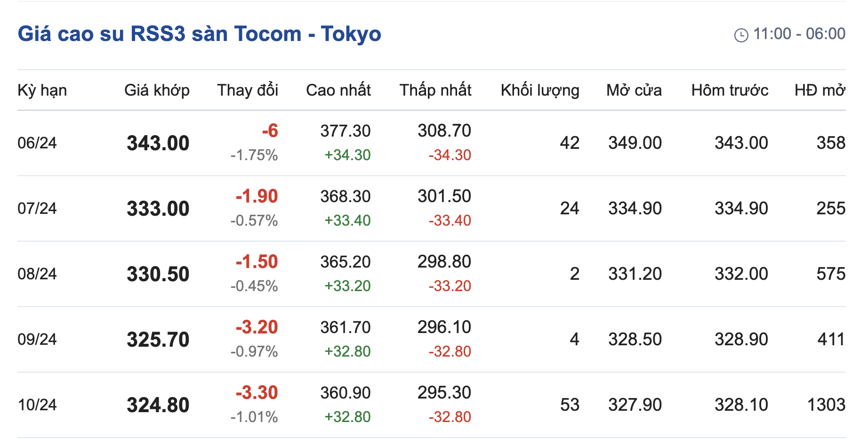868x439 pixels.
Task: Click the Khối lượng column header
Action: point(540,90)
